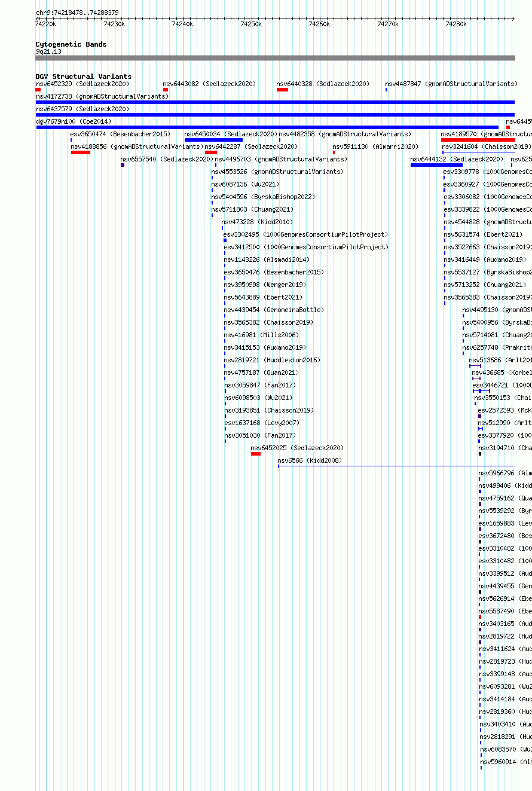Open the nsv3950998 (Wenger2019) label
Viewport: 532px width, 791px height.
(x=265, y=285)
